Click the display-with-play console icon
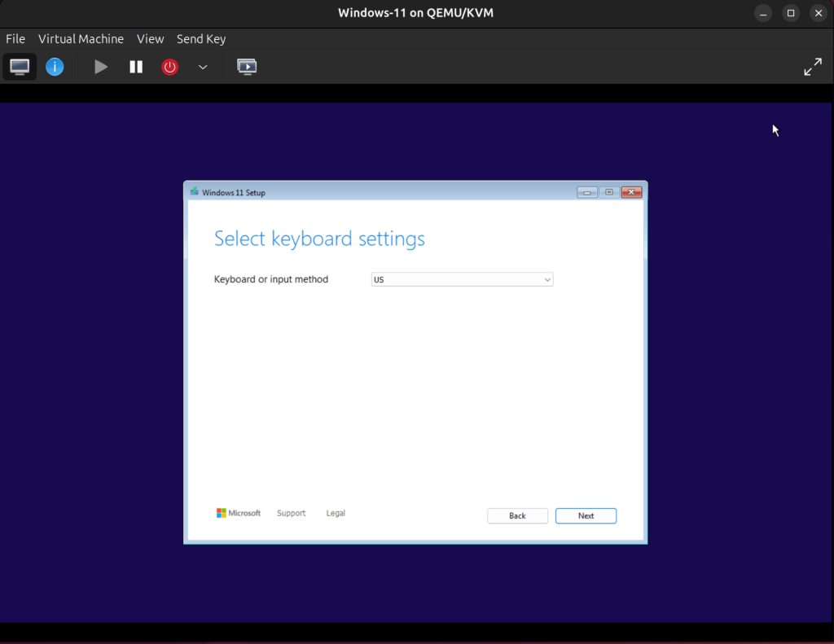 (x=246, y=67)
